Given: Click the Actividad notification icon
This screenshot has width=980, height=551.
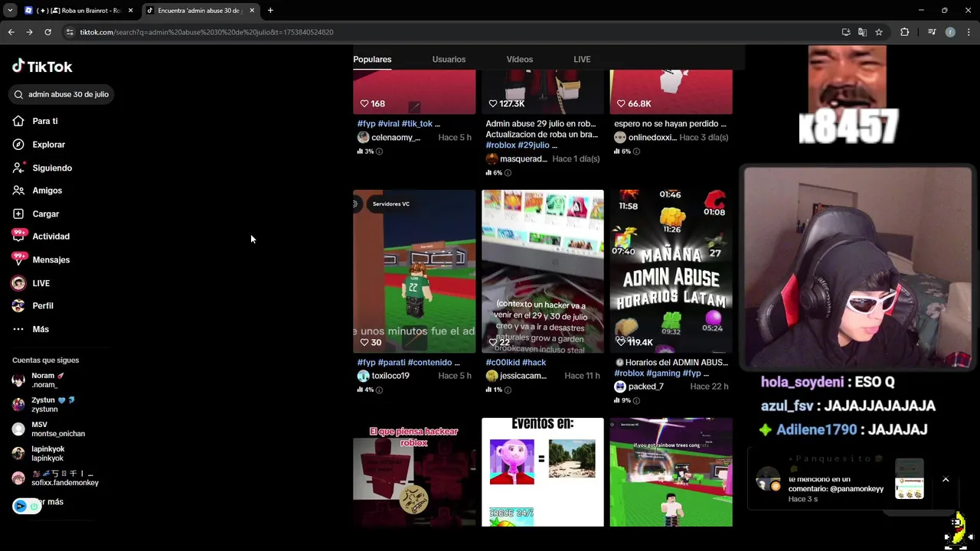Looking at the screenshot, I should click(x=18, y=236).
